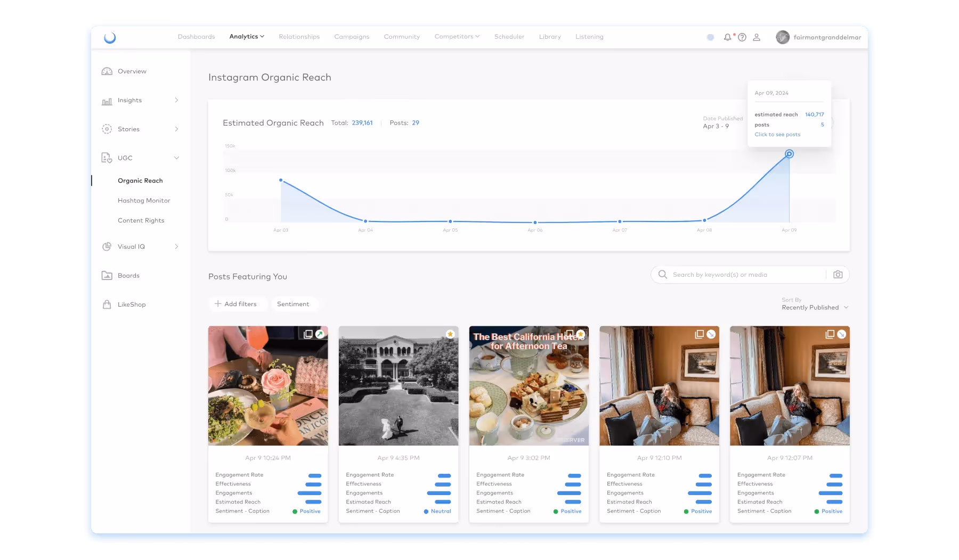The image size is (959, 560).
Task: Click the help question-mark icon
Action: [742, 37]
